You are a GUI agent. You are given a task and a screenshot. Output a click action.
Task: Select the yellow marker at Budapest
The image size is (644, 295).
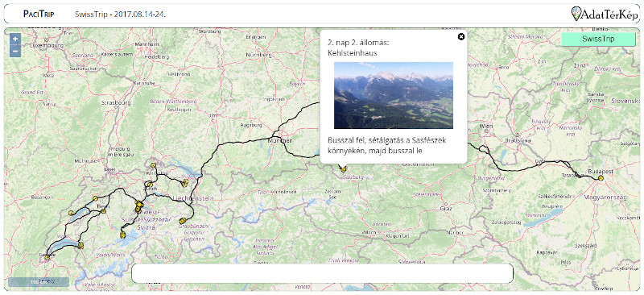click(601, 178)
